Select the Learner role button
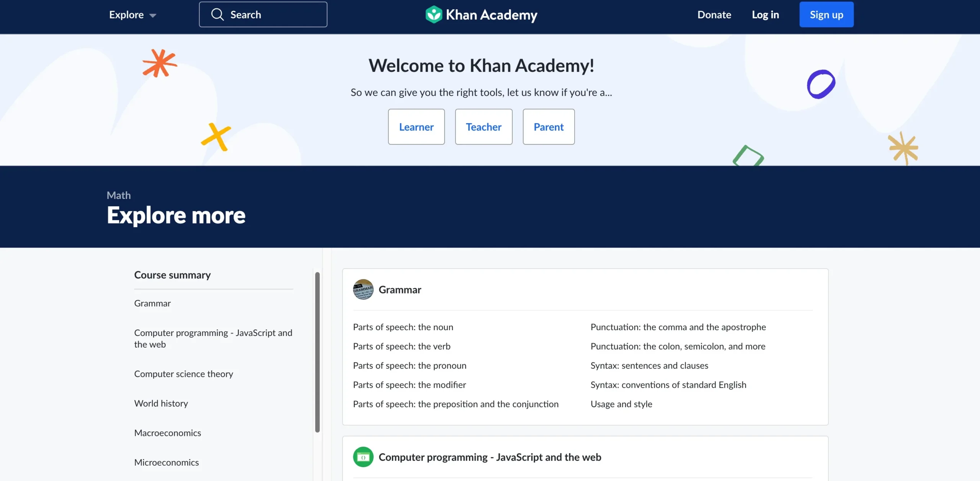The height and width of the screenshot is (481, 980). pyautogui.click(x=416, y=127)
